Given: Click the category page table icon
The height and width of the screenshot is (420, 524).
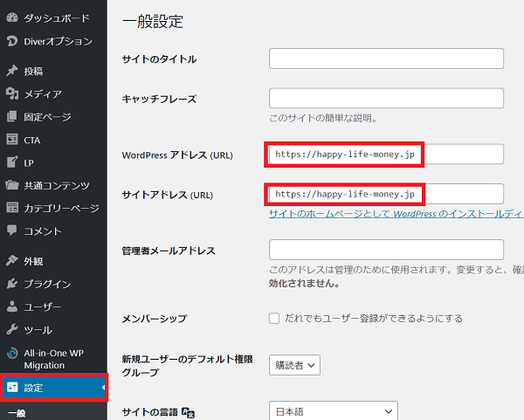Looking at the screenshot, I should tap(12, 208).
